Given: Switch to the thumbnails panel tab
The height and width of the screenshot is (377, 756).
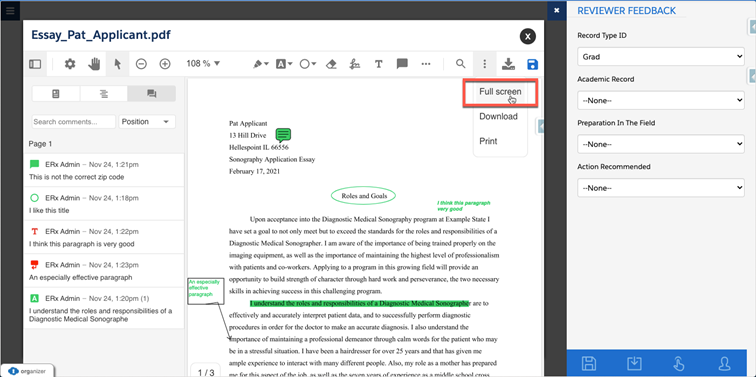Looking at the screenshot, I should coord(56,94).
